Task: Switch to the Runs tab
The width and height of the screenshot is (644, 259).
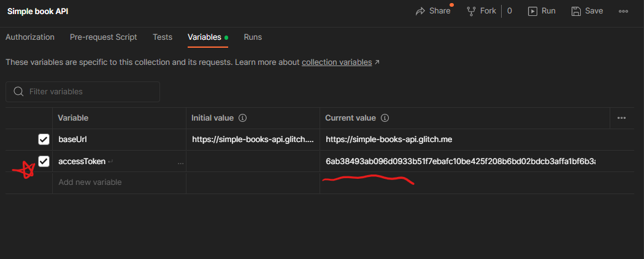Action: pos(253,37)
